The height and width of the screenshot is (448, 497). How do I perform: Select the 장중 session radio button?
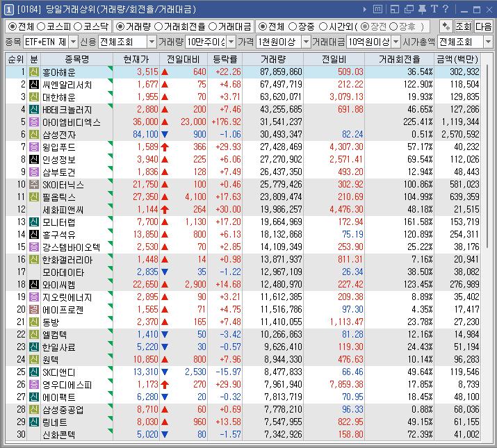click(293, 26)
